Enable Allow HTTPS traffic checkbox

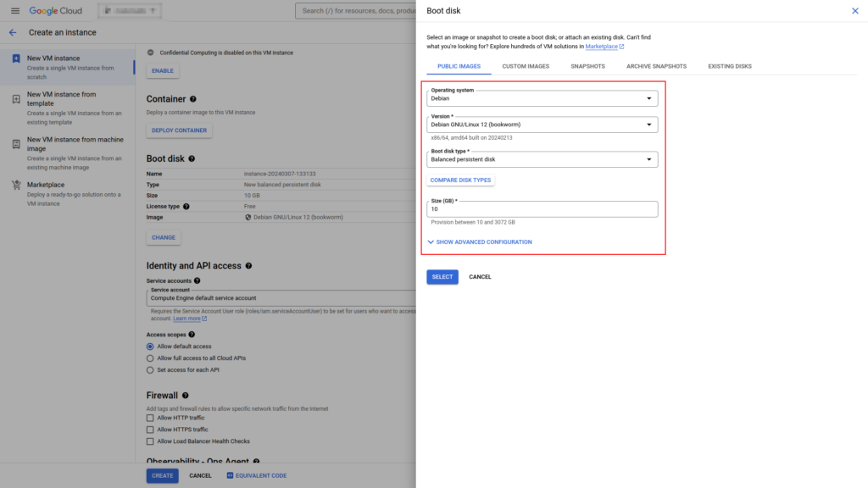click(151, 430)
